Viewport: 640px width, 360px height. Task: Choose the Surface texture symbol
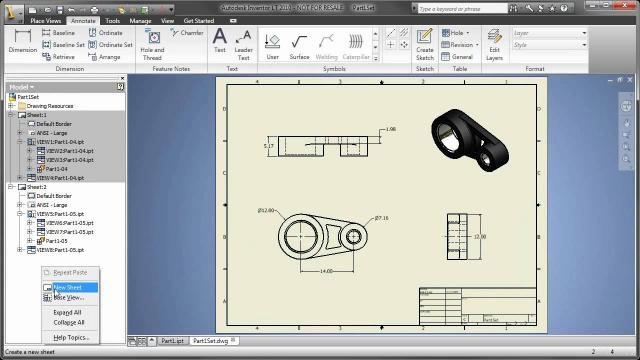(299, 47)
